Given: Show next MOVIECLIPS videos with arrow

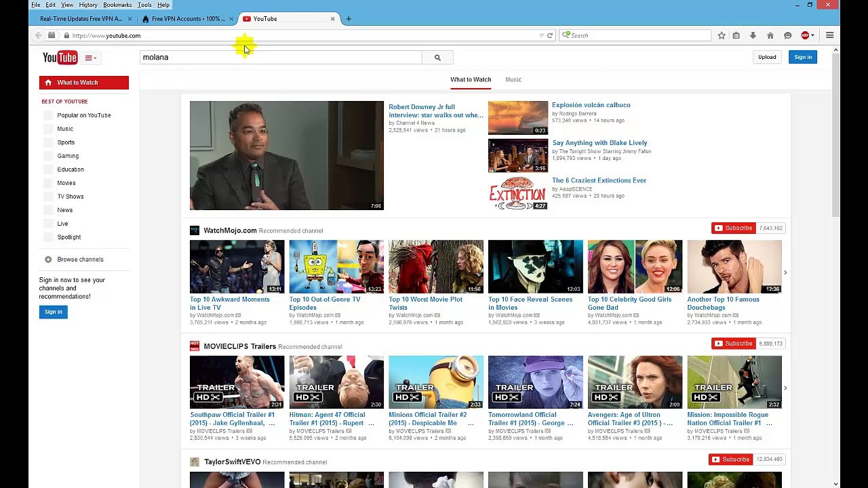Looking at the screenshot, I should [x=785, y=388].
